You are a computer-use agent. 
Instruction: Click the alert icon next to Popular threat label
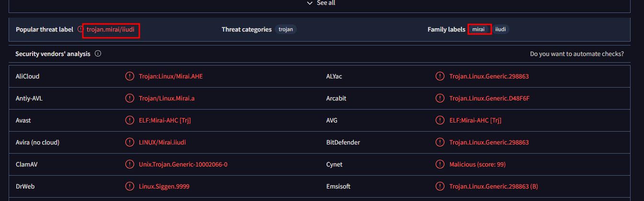pyautogui.click(x=80, y=30)
